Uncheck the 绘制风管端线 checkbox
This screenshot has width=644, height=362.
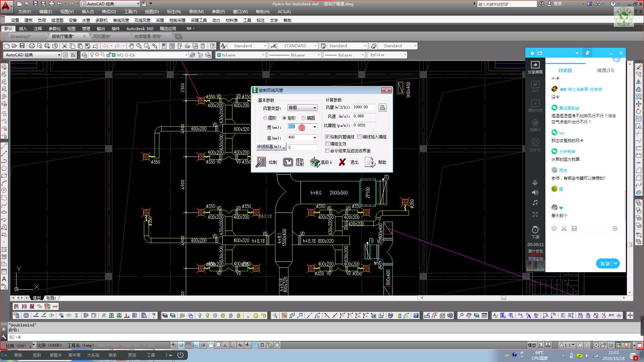(327, 137)
